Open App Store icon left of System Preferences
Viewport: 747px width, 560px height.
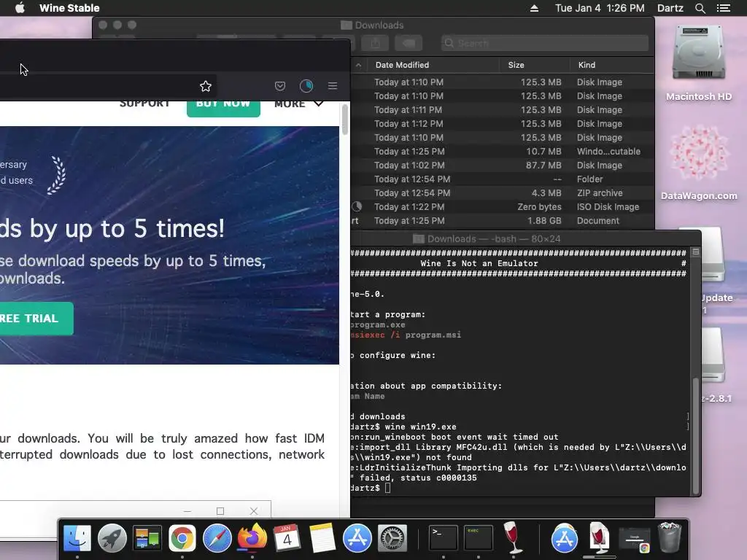click(x=357, y=538)
